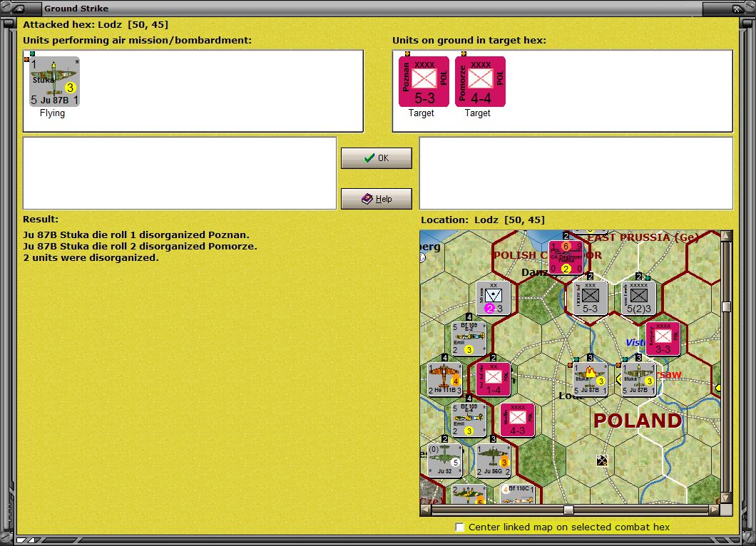Click the Bf 109 E-2 Emil fighter counter
This screenshot has height=546, width=756.
(x=469, y=339)
